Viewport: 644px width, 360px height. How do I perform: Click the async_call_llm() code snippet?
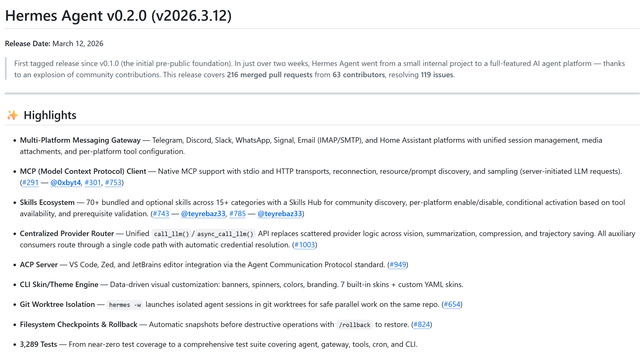coord(225,234)
